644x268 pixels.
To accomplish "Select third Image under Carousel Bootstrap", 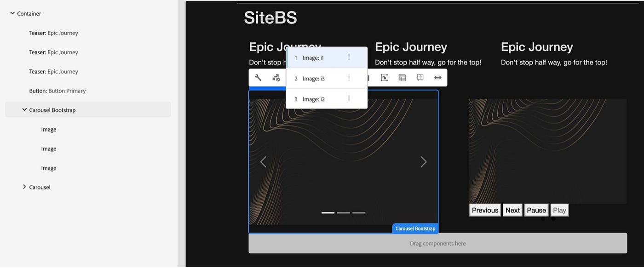I will click(x=88, y=168).
